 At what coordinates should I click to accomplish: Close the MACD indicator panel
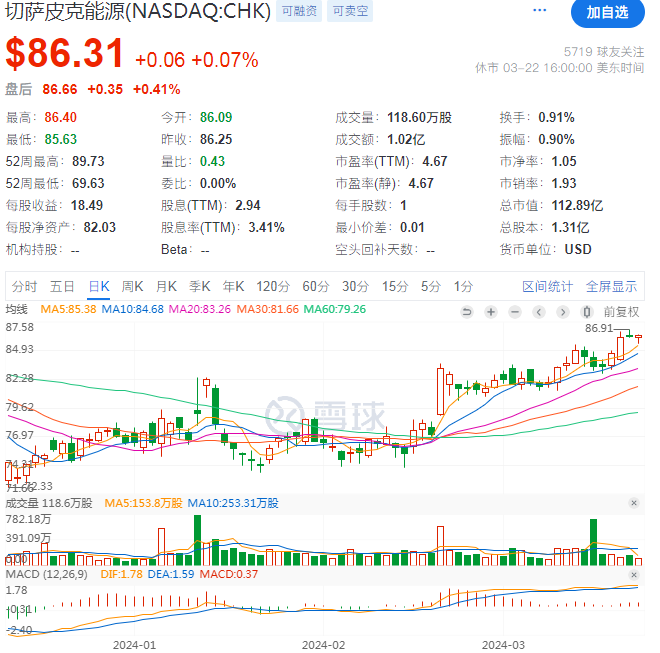634,575
